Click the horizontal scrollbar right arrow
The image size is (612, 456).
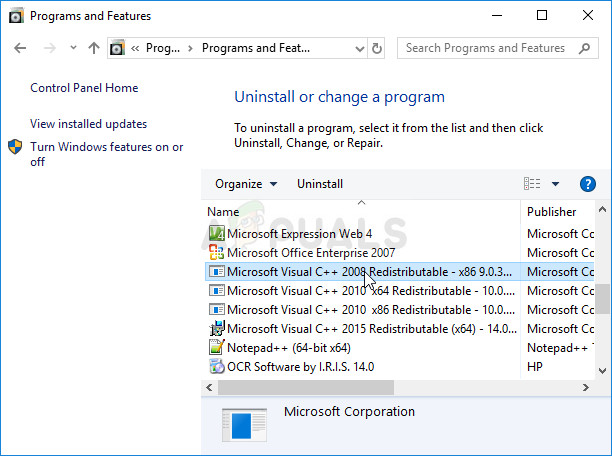(588, 387)
